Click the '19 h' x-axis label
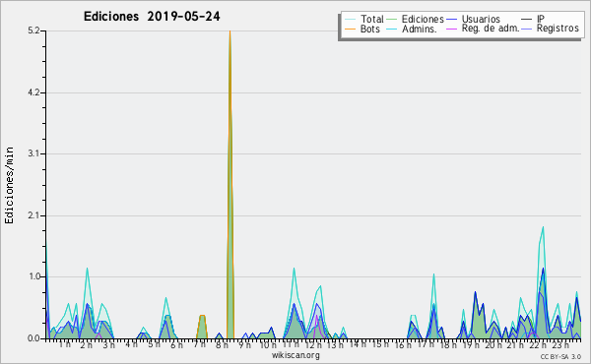This screenshot has height=364, width=591. click(471, 345)
